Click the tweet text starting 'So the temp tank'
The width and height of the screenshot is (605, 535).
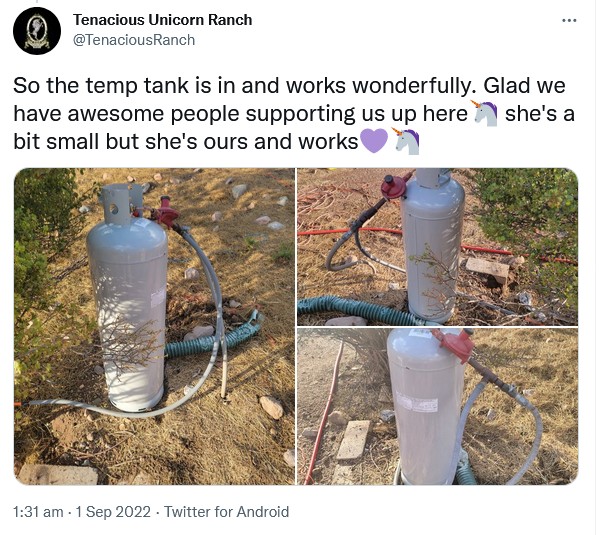(x=294, y=114)
